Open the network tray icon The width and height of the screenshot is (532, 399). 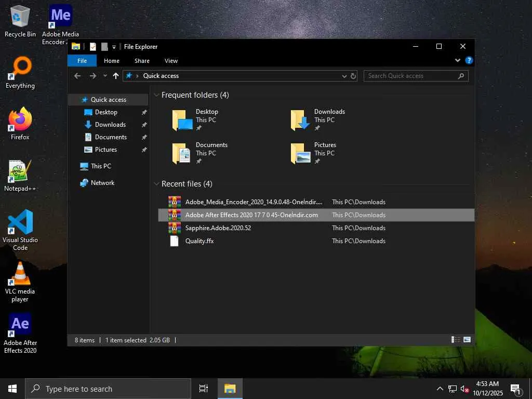click(453, 389)
